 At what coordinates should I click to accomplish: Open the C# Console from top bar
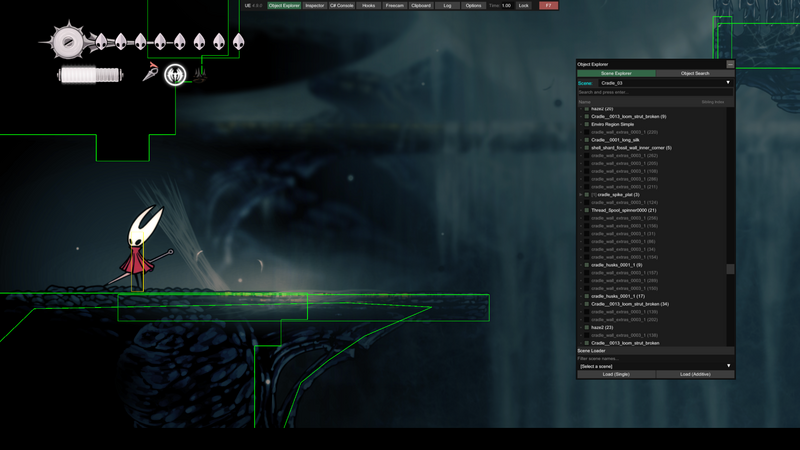(x=342, y=5)
